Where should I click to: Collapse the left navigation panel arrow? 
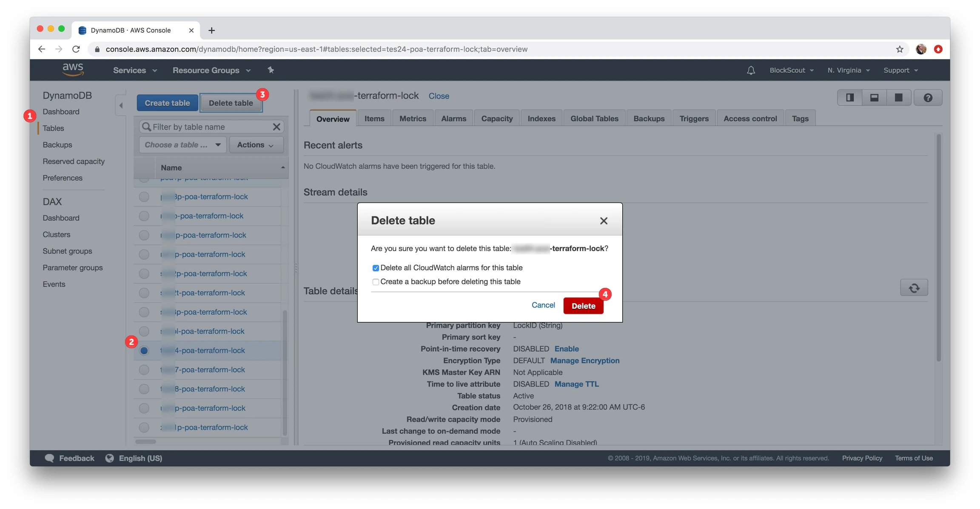point(121,105)
